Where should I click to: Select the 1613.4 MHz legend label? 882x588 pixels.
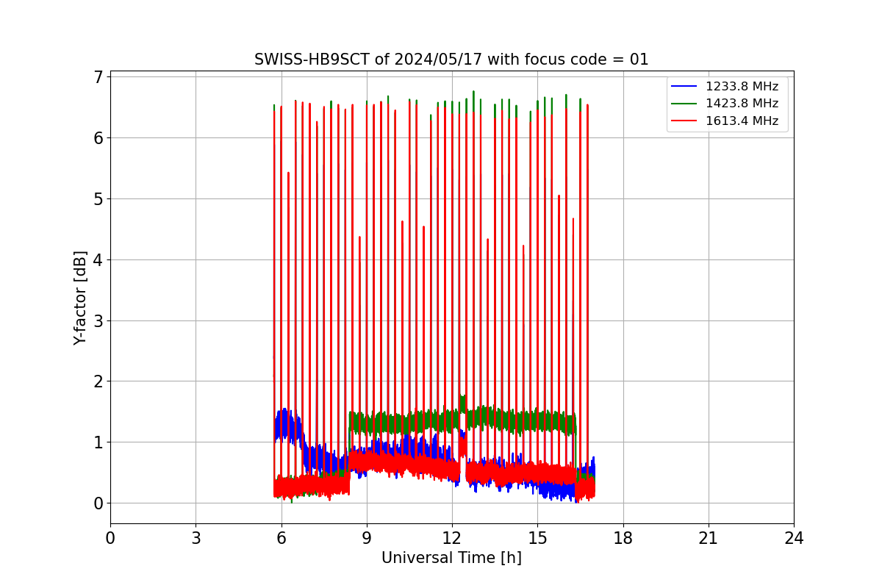(x=742, y=121)
